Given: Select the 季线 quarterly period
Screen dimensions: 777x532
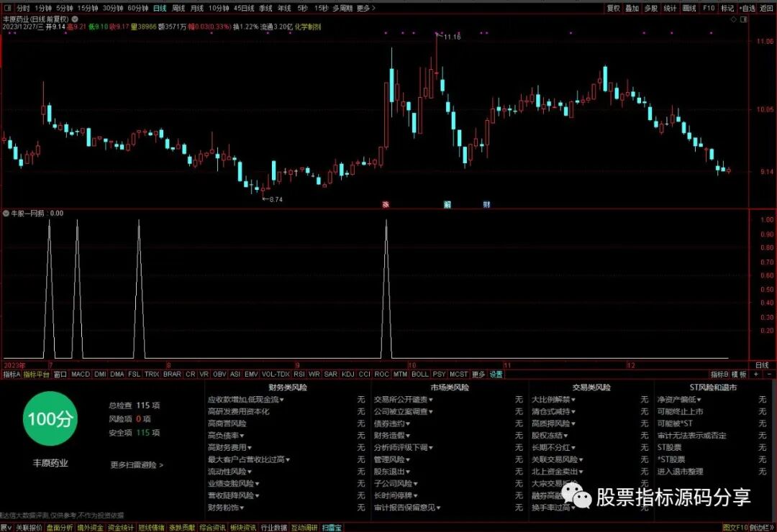Looking at the screenshot, I should click(x=265, y=9).
